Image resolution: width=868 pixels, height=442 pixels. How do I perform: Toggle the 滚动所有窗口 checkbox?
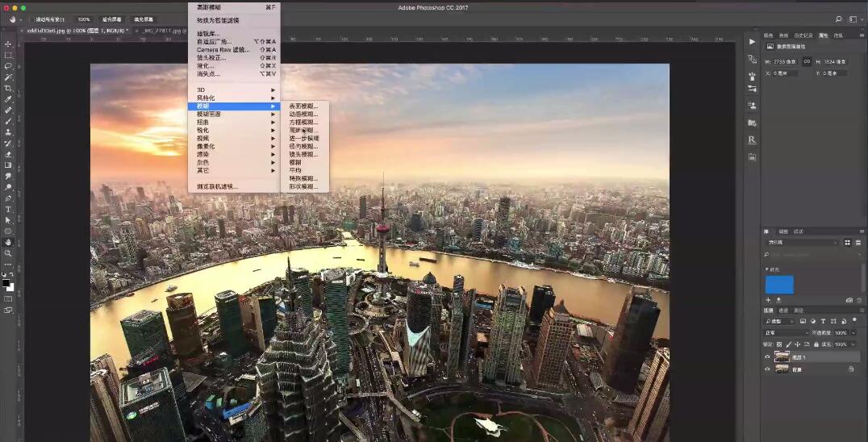32,19
